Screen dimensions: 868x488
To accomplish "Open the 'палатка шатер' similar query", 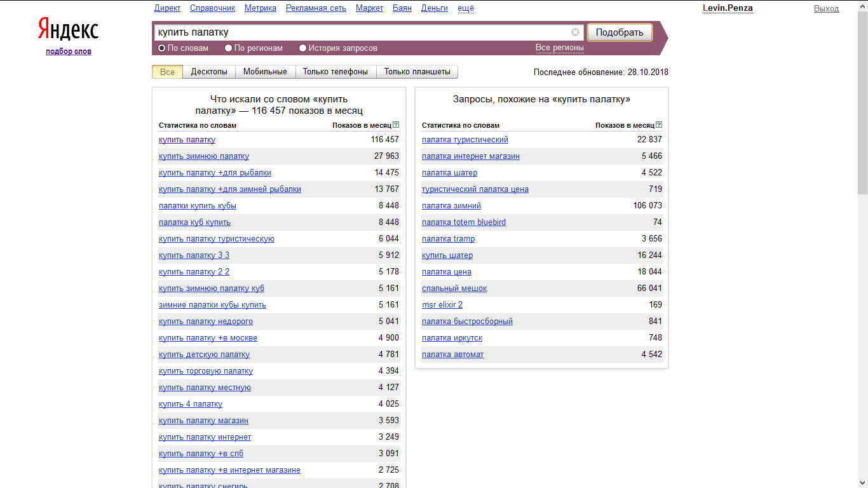I will [x=449, y=173].
